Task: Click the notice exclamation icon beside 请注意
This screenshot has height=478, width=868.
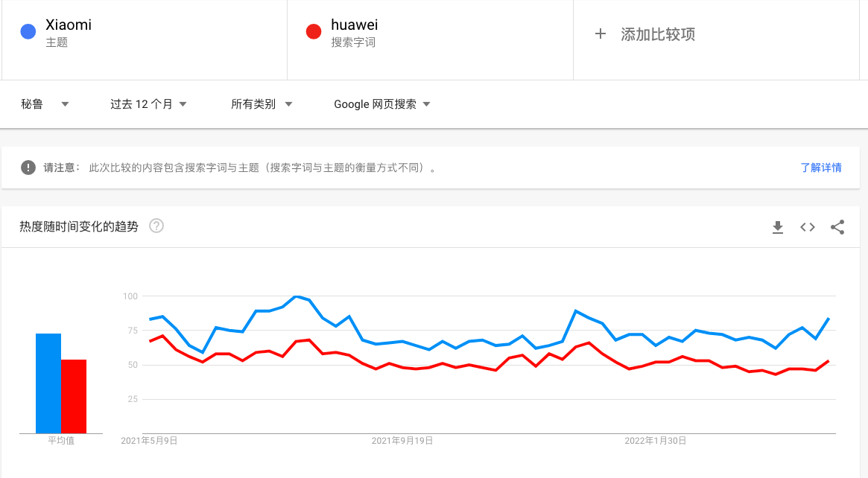Action: pyautogui.click(x=27, y=168)
